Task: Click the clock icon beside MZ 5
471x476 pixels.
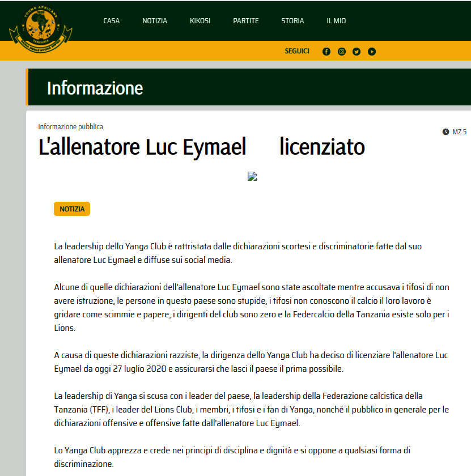Action: pyautogui.click(x=445, y=132)
